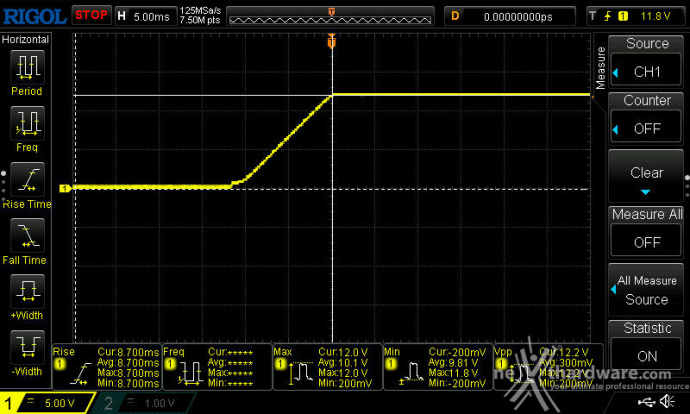
Task: Click the Vpp measurement result box
Action: pos(548,367)
